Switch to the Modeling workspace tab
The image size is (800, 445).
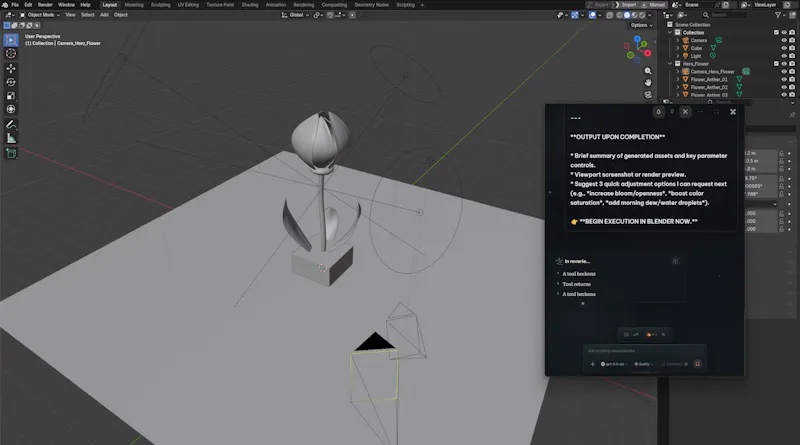point(134,5)
